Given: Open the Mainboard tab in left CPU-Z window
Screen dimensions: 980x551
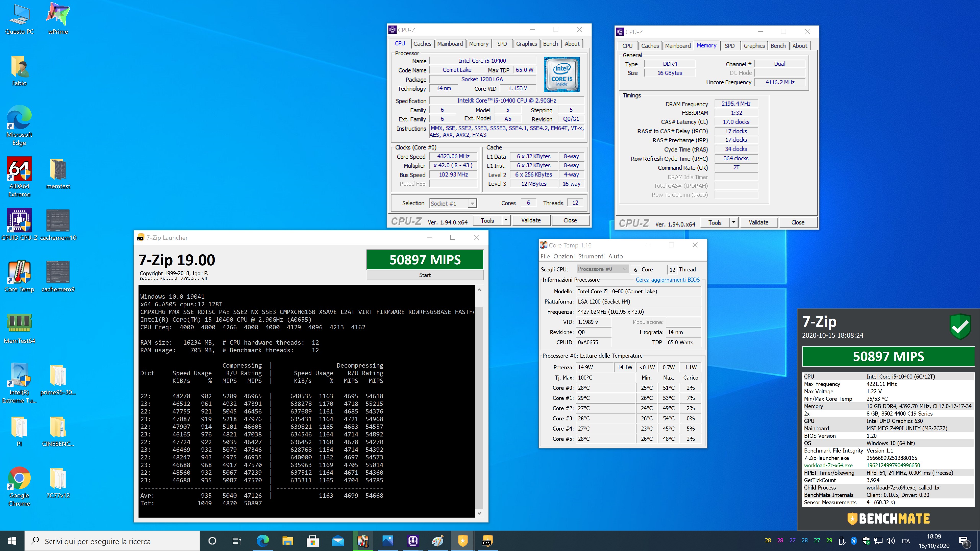Looking at the screenshot, I should (x=450, y=44).
